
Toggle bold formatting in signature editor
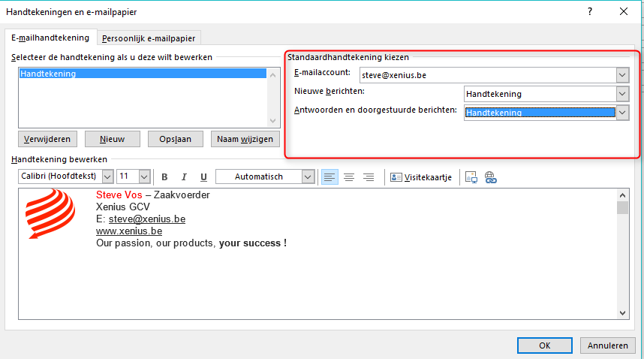point(164,177)
